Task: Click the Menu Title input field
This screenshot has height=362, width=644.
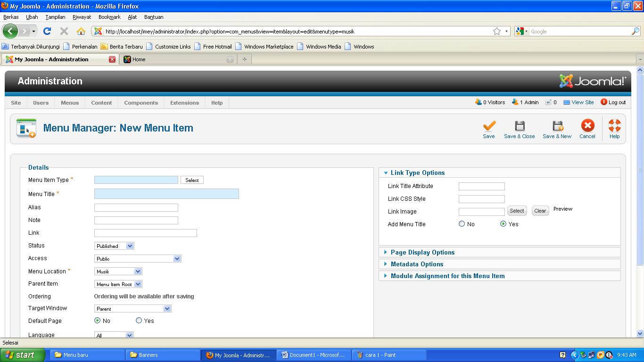Action: pyautogui.click(x=166, y=194)
